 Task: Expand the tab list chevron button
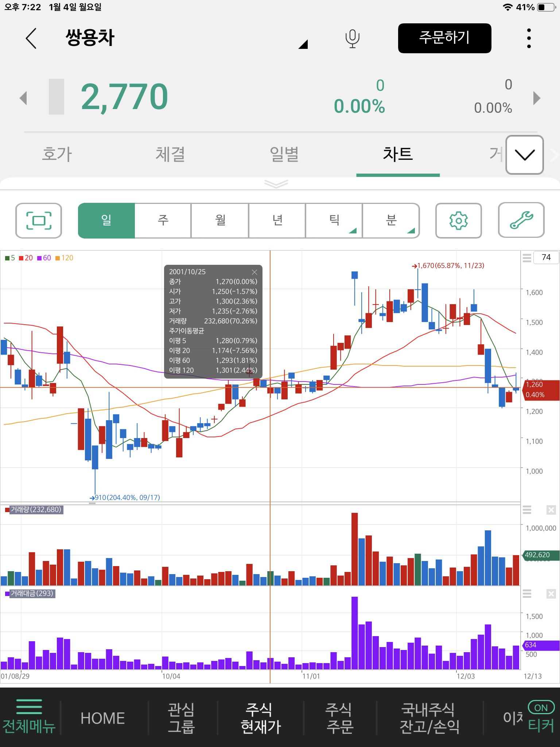pyautogui.click(x=525, y=155)
